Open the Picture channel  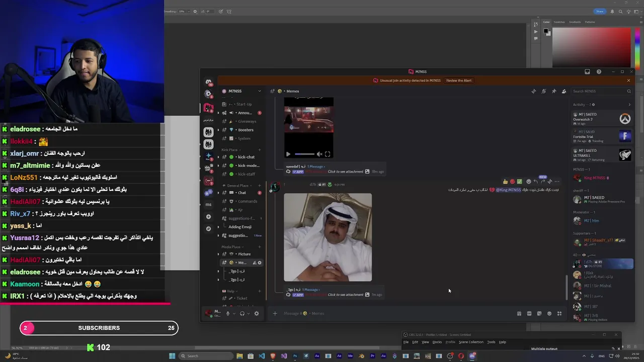pyautogui.click(x=242, y=254)
